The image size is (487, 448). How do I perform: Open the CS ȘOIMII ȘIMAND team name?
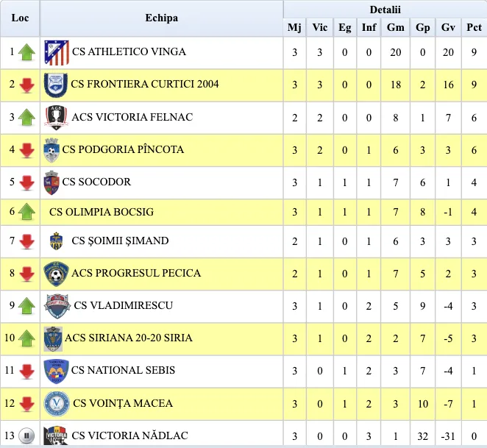pos(120,241)
